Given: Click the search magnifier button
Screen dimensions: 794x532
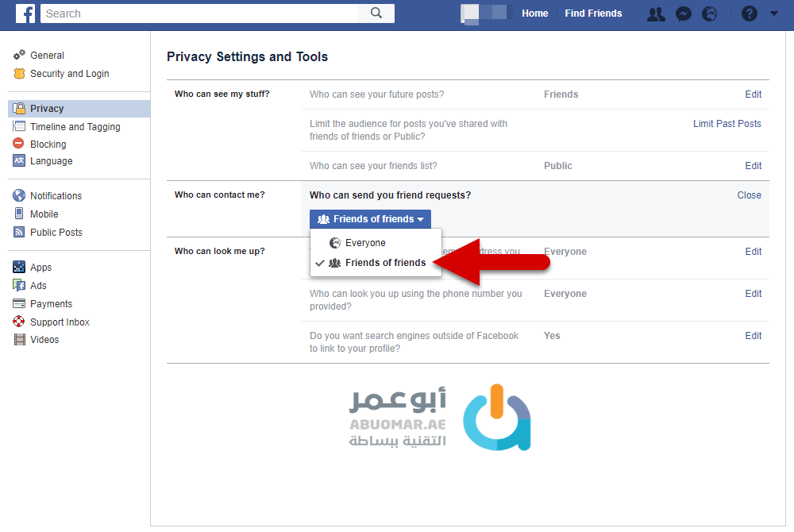Looking at the screenshot, I should 376,13.
